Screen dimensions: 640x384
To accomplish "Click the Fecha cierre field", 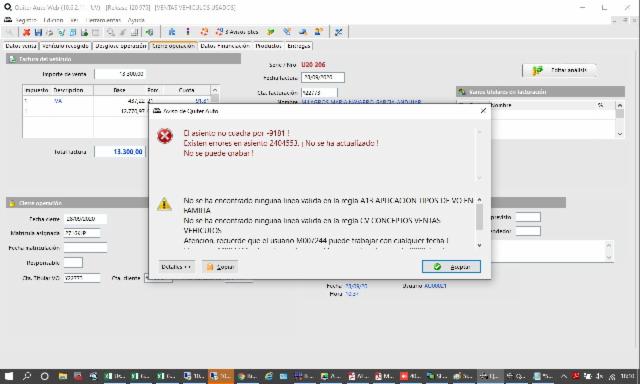I will 85,219.
